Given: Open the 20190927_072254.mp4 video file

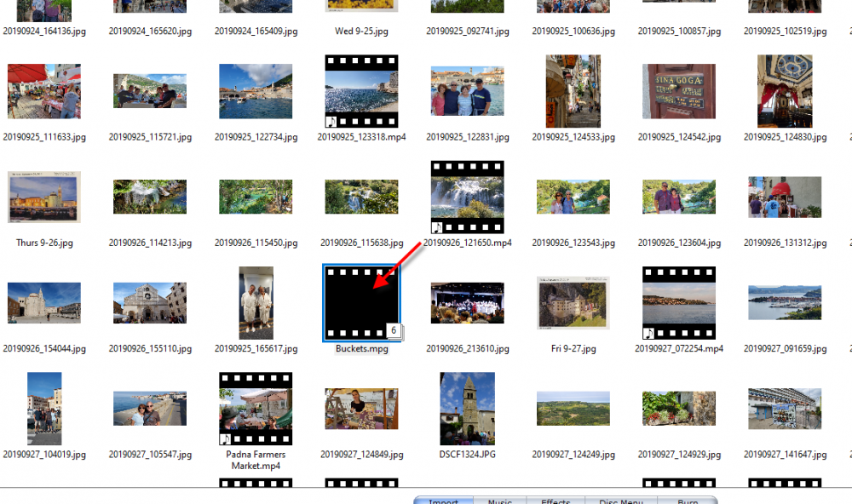Looking at the screenshot, I should click(x=678, y=302).
